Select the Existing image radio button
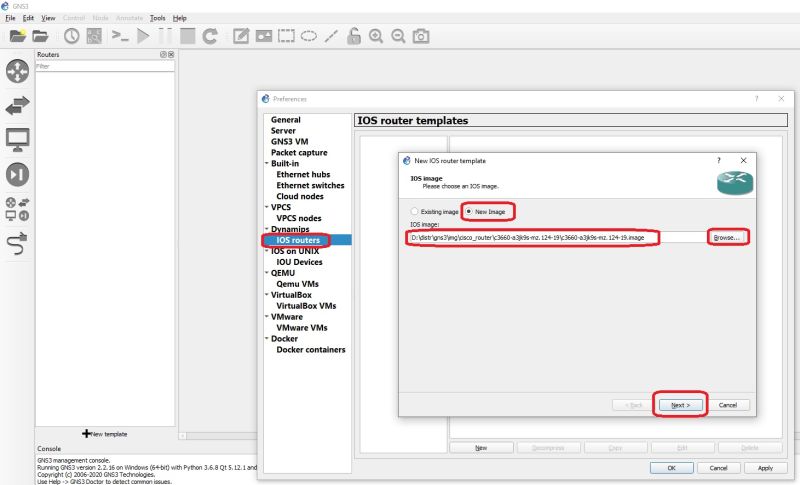Image resolution: width=800 pixels, height=485 pixels. click(414, 211)
